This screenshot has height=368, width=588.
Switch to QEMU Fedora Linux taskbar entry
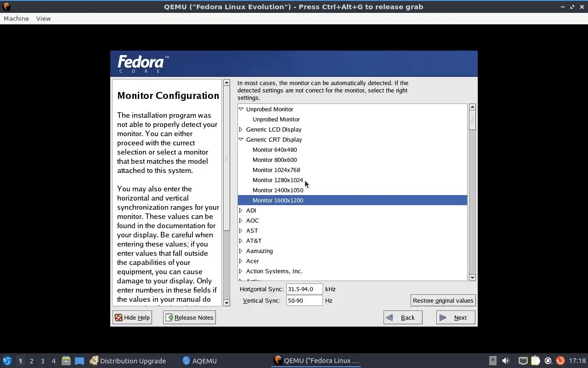click(x=316, y=361)
